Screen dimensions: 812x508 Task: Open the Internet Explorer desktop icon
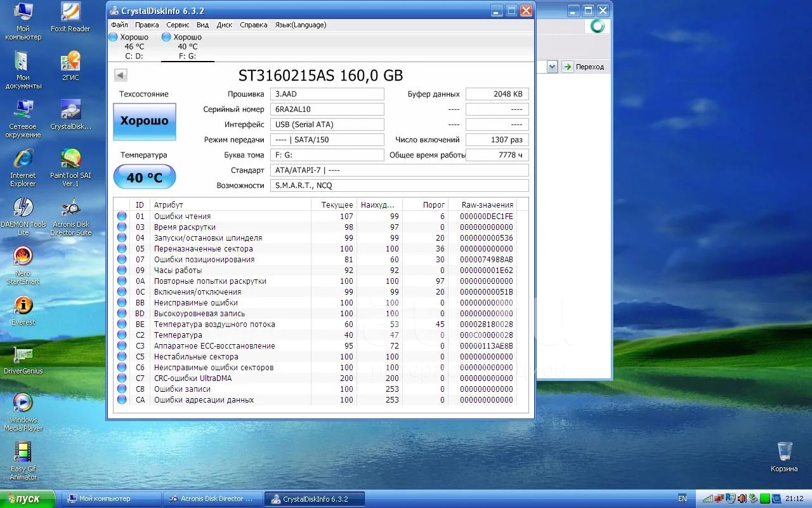pos(23,168)
